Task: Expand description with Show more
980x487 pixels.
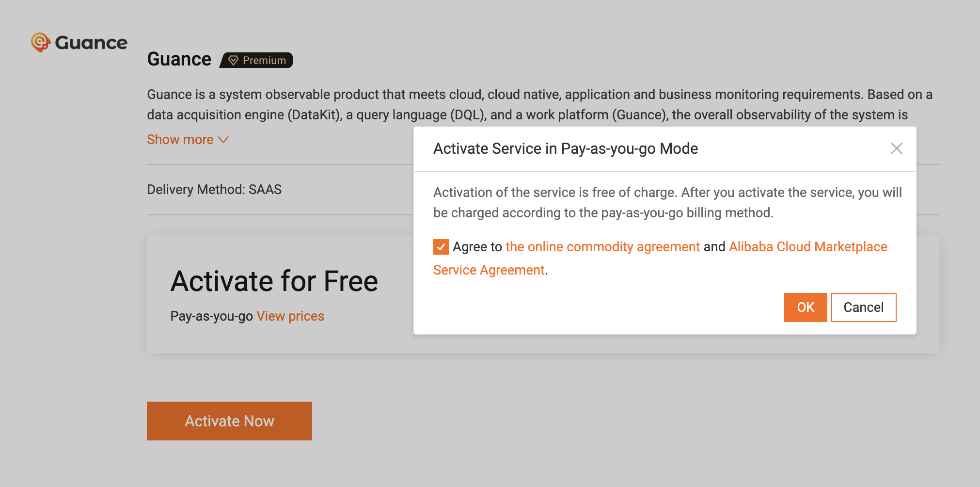Action: 188,140
